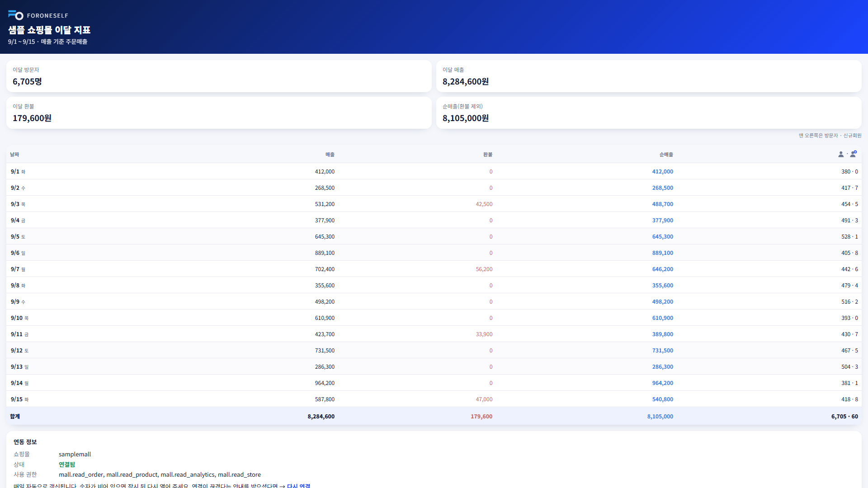The width and height of the screenshot is (868, 488).
Task: Click the 순매출 column header
Action: click(666, 155)
